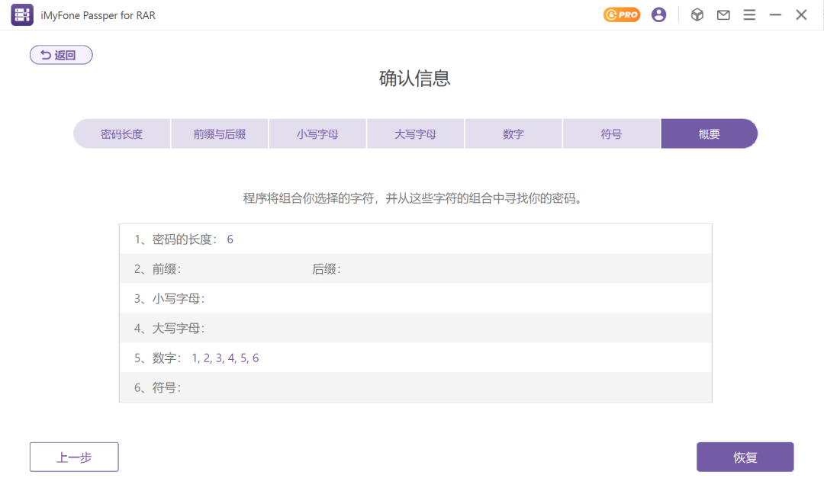
Task: Minimize the application window
Action: 774,14
